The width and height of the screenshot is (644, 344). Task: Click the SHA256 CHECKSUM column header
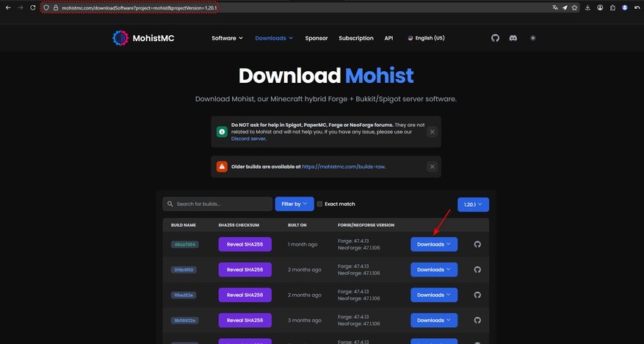pyautogui.click(x=239, y=225)
